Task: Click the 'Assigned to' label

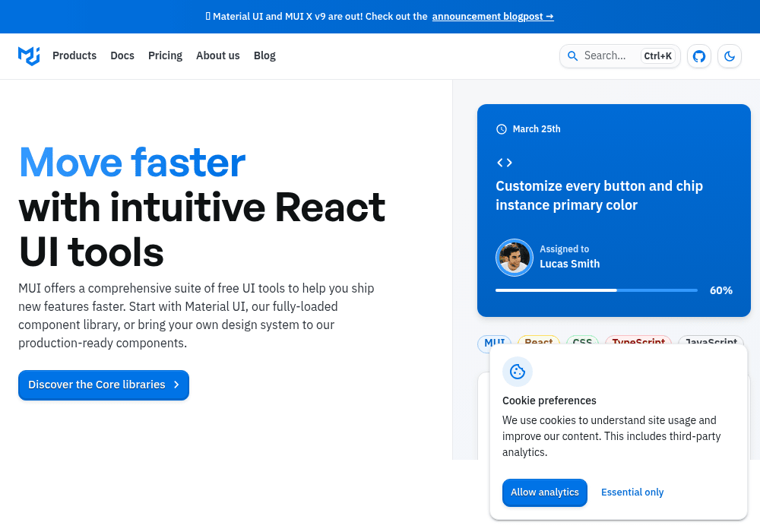Action: point(565,249)
